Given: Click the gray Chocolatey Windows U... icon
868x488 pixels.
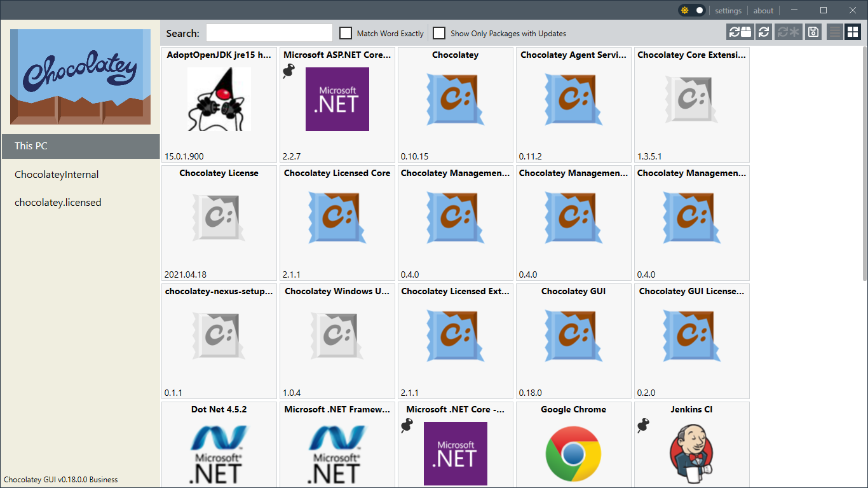Looking at the screenshot, I should click(337, 335).
